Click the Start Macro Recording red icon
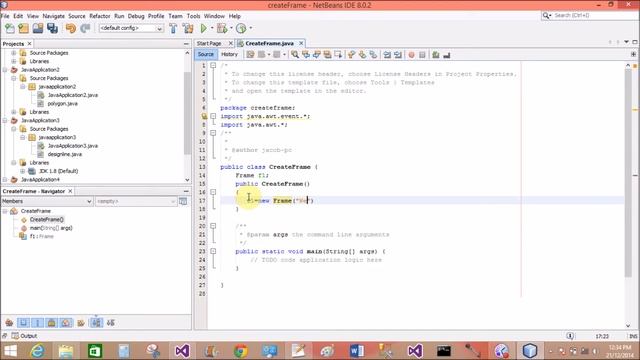This screenshot has height=360, width=640. (411, 55)
